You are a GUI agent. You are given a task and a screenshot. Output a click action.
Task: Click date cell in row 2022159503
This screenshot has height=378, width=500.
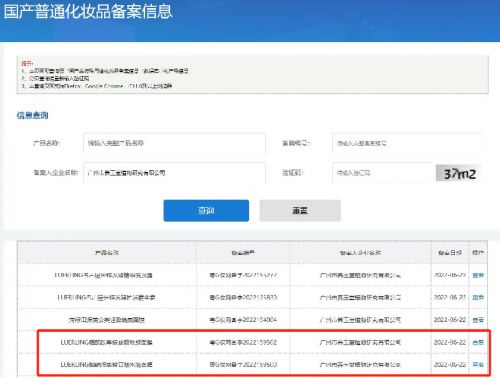click(450, 365)
